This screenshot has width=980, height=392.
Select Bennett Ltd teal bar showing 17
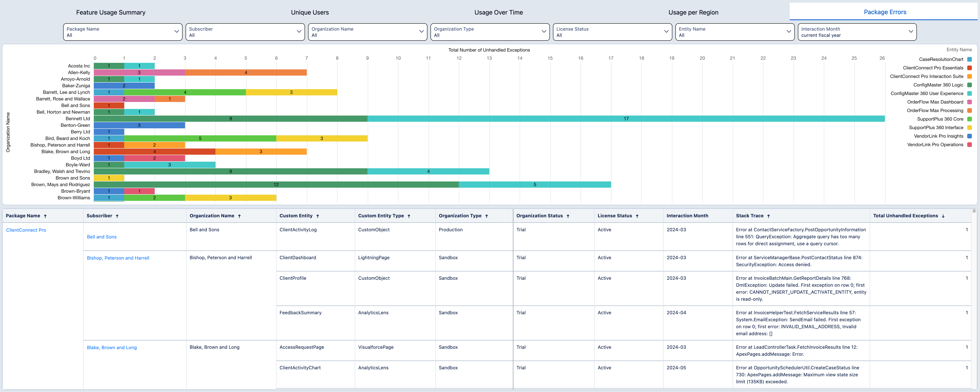(x=626, y=119)
